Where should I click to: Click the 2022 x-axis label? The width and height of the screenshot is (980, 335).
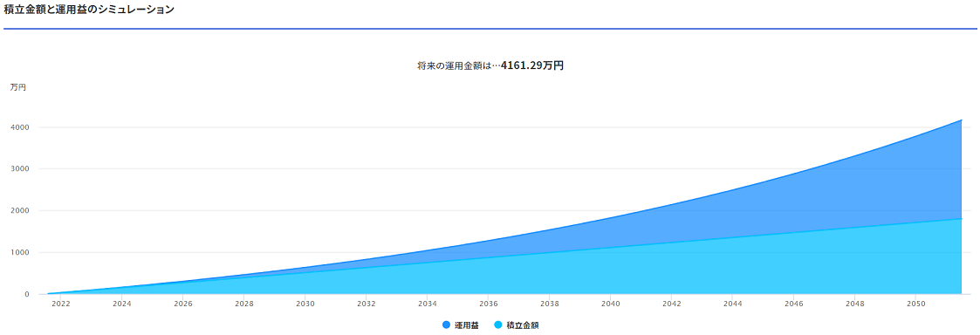pyautogui.click(x=61, y=304)
